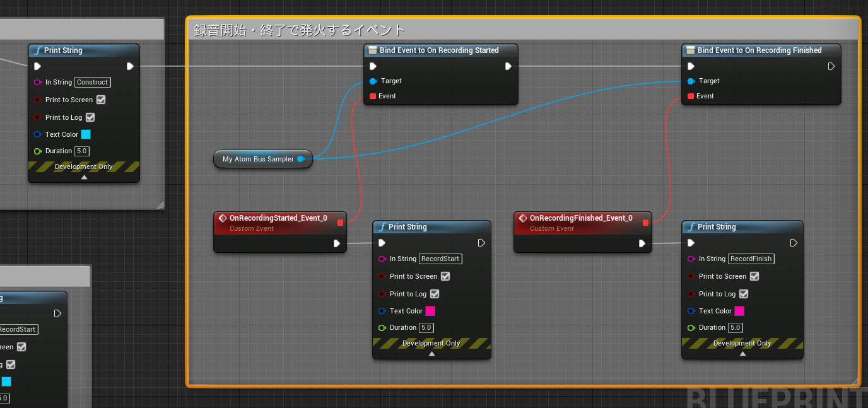Select comment title 録音開始・終了で発火するイベント

click(x=300, y=30)
